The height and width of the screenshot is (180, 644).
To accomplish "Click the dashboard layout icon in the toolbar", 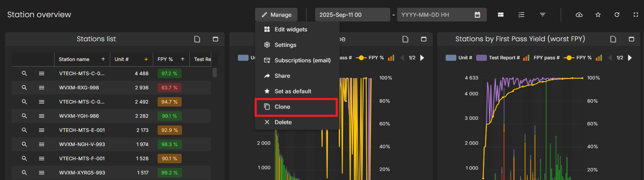I will click(501, 15).
